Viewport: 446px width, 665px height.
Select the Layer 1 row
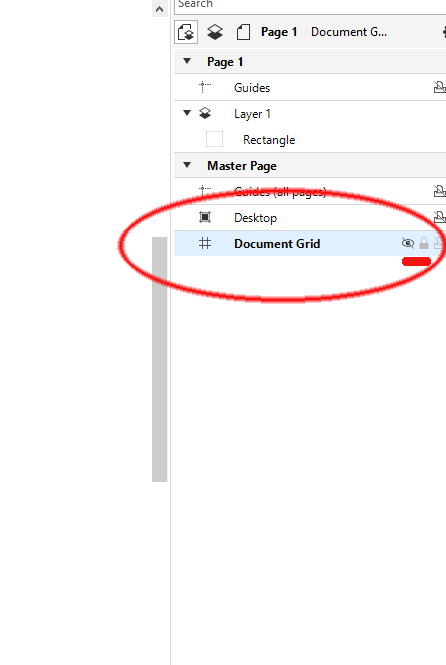310,114
